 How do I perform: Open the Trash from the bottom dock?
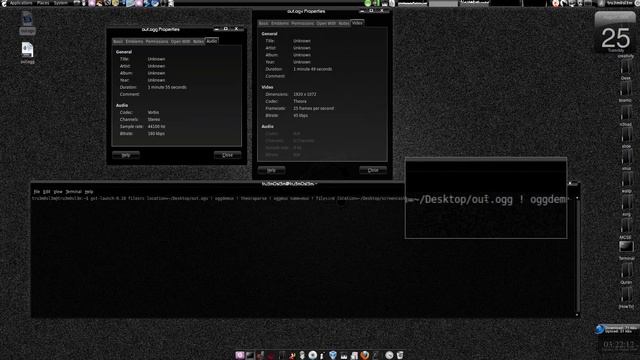pyautogui.click(x=400, y=355)
